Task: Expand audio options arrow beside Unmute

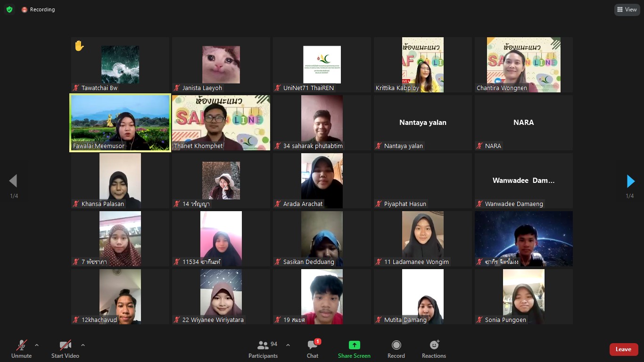Action: click(37, 345)
